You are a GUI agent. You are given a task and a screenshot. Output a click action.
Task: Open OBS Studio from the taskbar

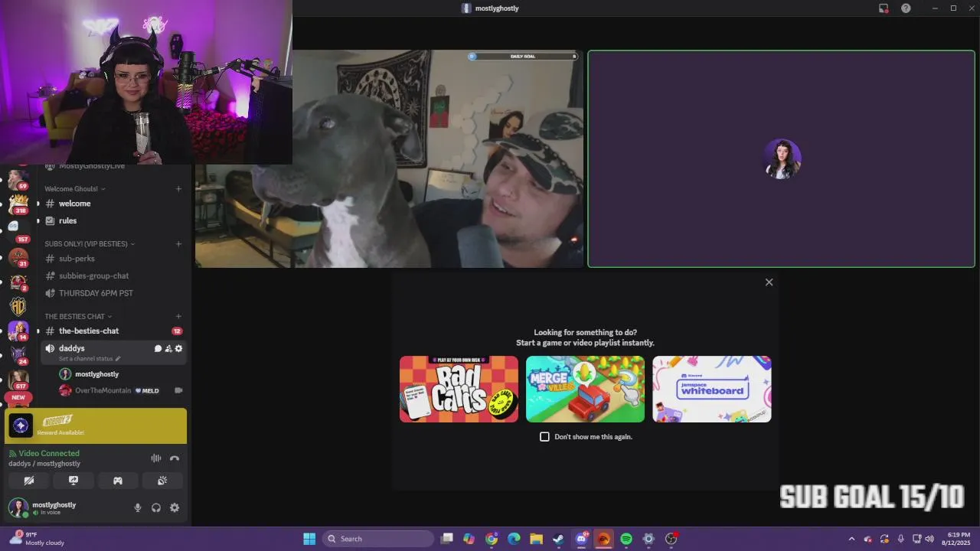click(x=671, y=539)
